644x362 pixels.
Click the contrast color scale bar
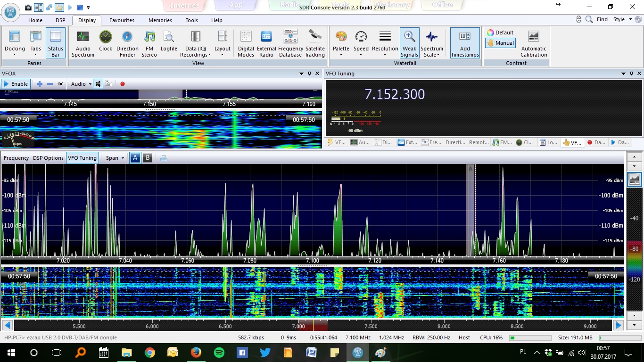tap(634, 264)
